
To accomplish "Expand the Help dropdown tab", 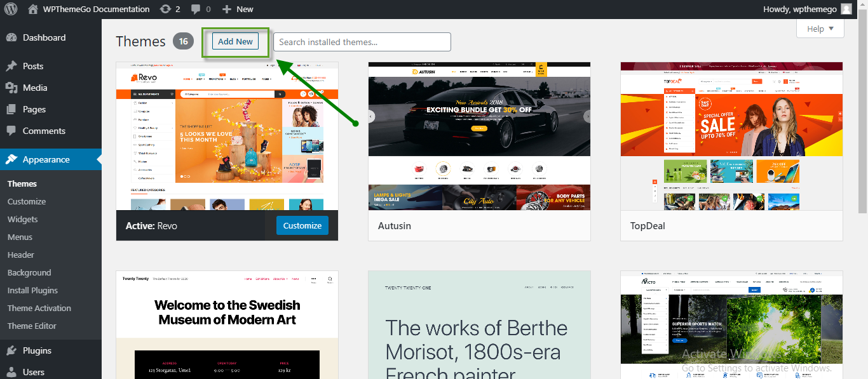I will pos(820,29).
